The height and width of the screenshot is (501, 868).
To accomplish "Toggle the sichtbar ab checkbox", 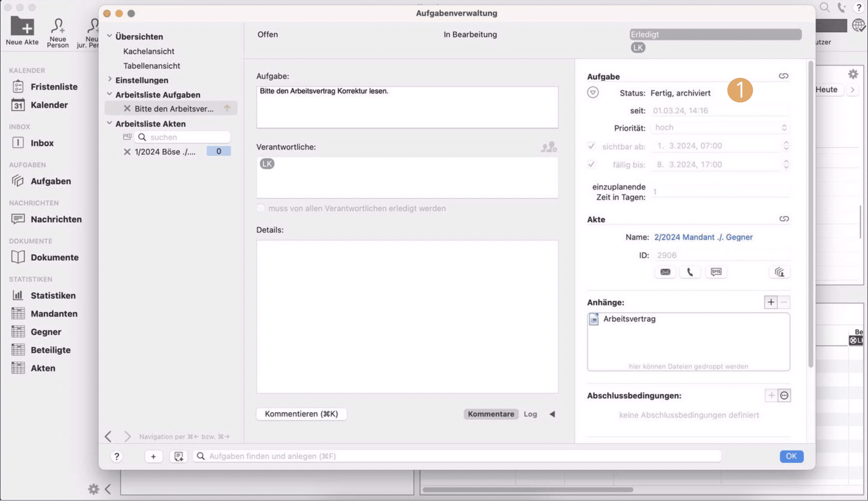I will point(591,146).
